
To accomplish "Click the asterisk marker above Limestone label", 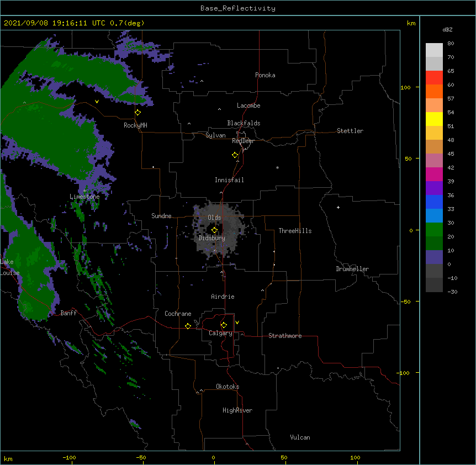I will (84, 191).
